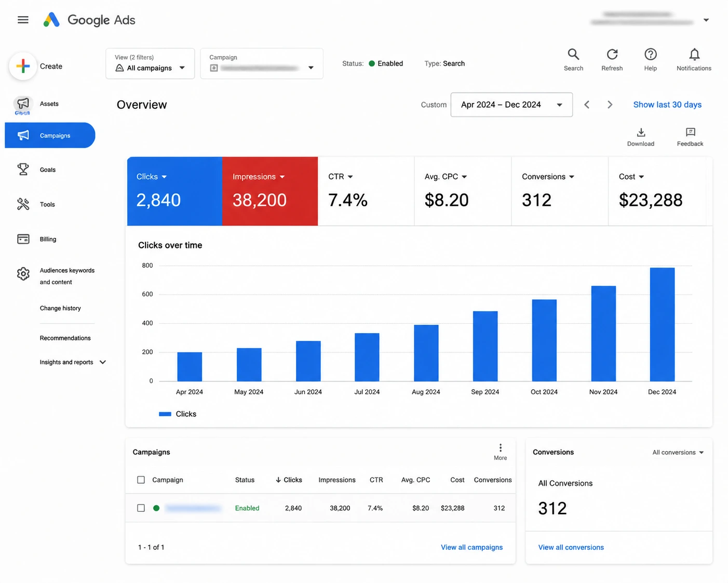Click the Dec 2024 bar in chart
This screenshot has width=728, height=583.
tap(662, 324)
